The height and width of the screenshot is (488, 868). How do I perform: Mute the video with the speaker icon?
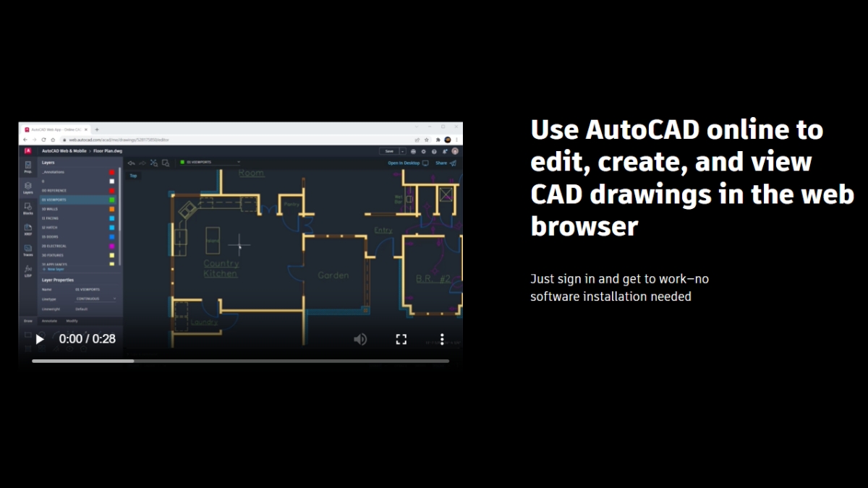pos(359,338)
